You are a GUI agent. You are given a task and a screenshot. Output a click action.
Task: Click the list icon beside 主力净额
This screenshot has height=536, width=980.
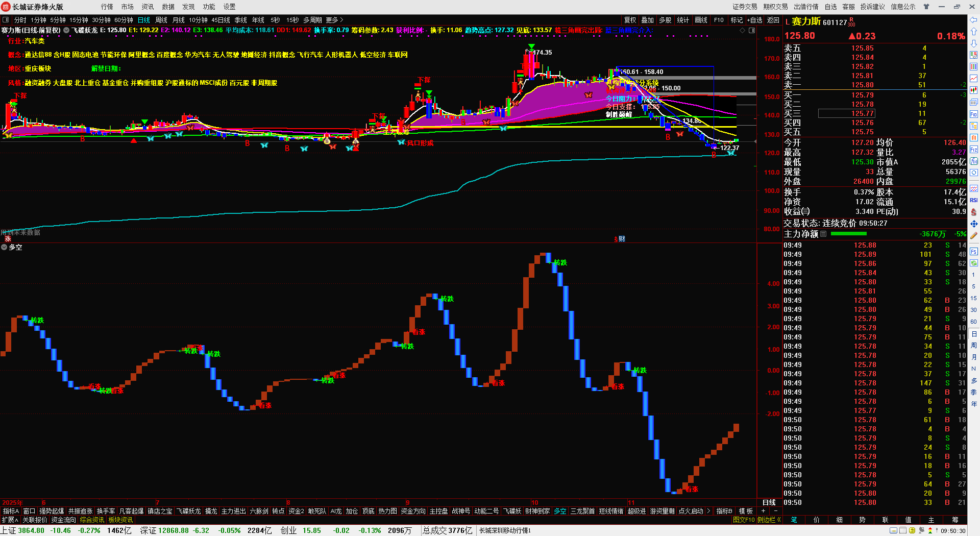point(823,234)
